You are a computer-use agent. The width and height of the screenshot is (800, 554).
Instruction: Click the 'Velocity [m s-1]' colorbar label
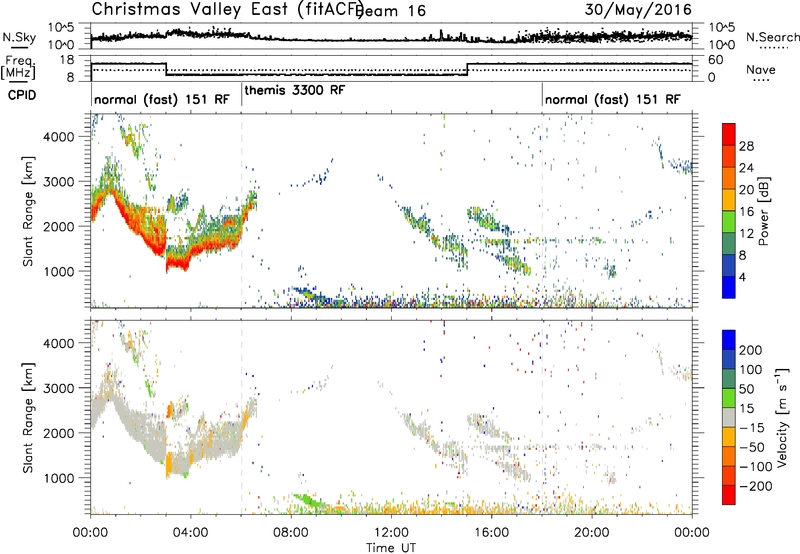pyautogui.click(x=781, y=417)
